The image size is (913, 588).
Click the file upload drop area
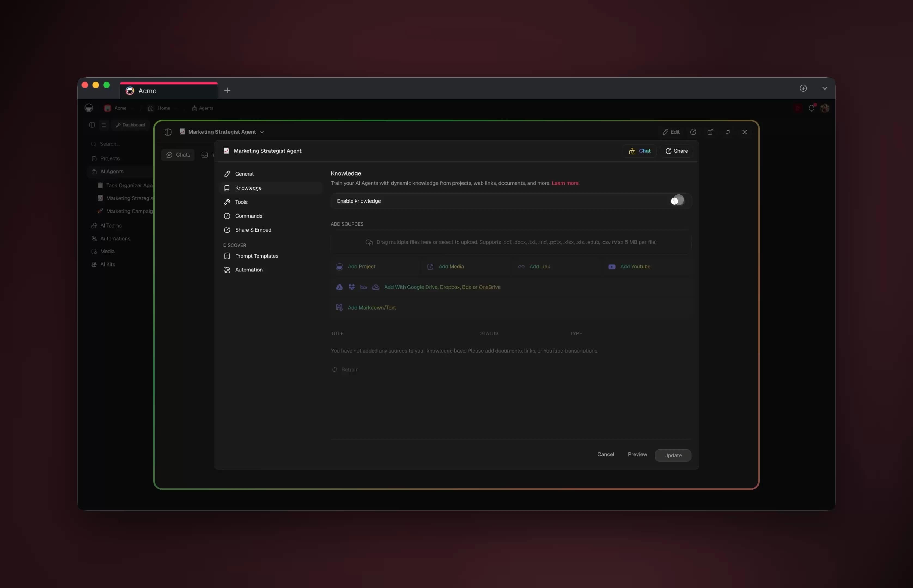[x=510, y=242]
